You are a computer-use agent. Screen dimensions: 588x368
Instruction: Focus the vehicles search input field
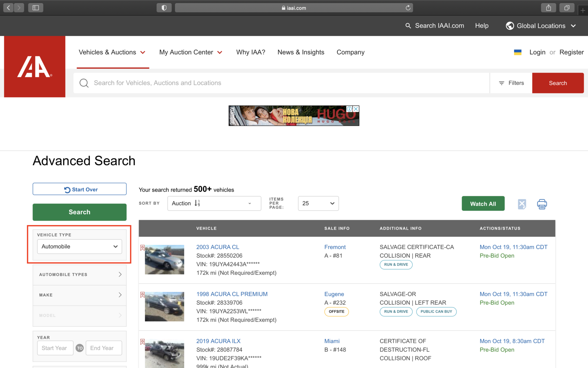click(x=281, y=83)
